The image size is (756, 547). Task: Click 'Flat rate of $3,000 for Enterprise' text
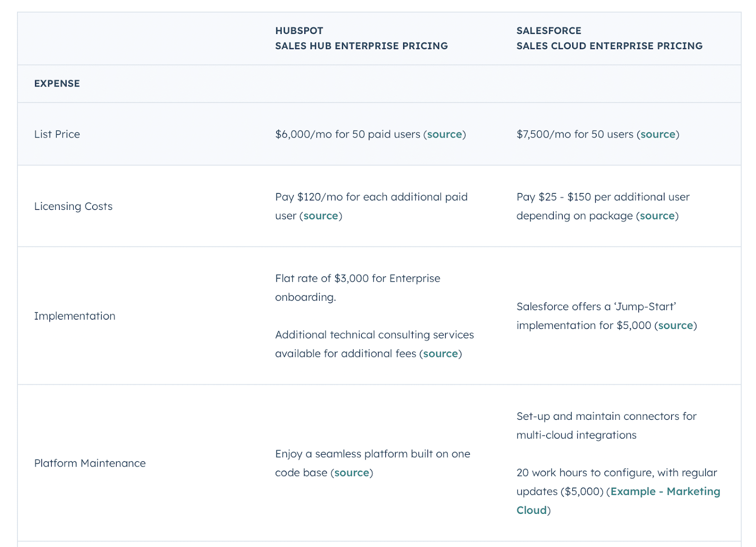[x=358, y=278]
